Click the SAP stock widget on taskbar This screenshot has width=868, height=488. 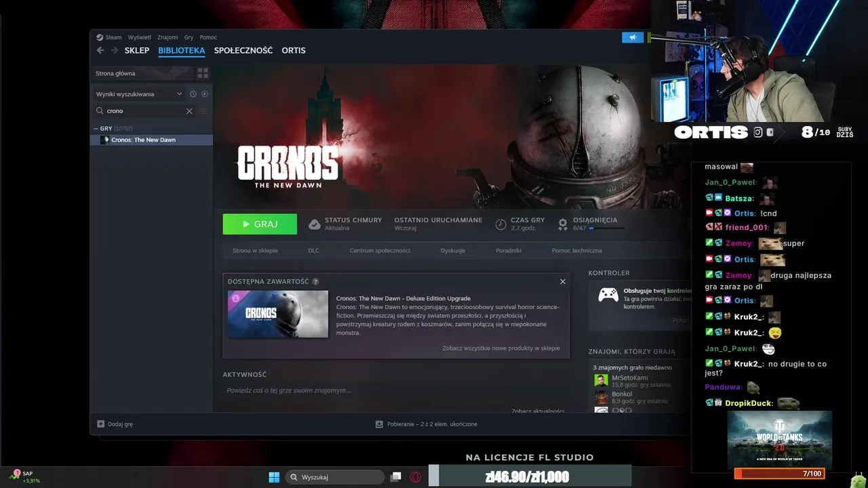pos(24,476)
